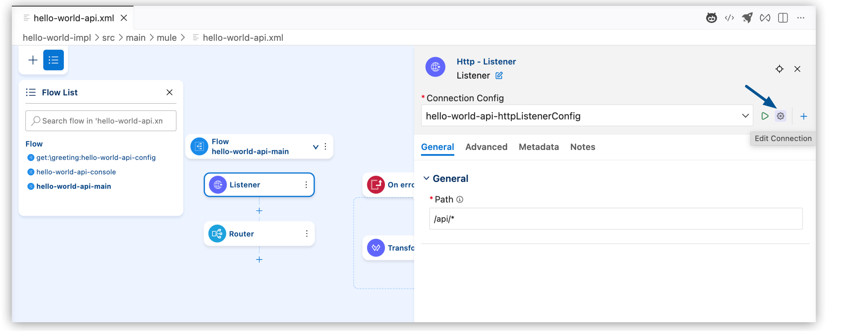Click main breadcrumb segment
The height and width of the screenshot is (331, 868).
point(136,38)
